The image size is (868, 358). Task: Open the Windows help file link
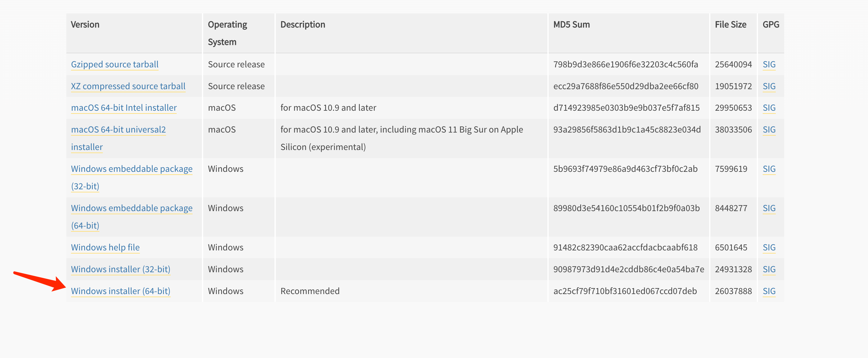point(105,247)
